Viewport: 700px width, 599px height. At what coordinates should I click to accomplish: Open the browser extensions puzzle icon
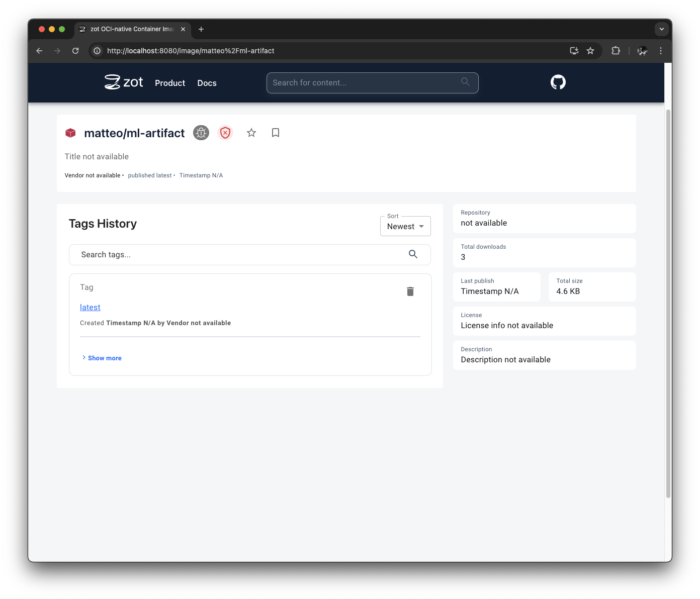coord(616,51)
